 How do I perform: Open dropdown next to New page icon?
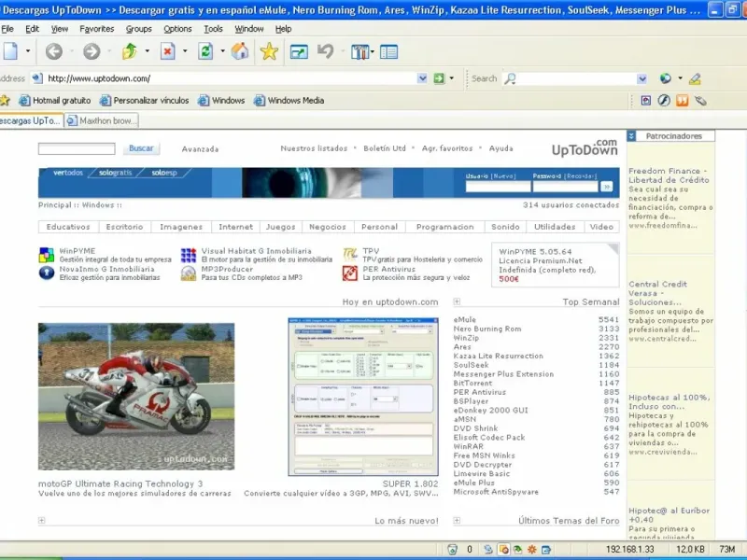click(x=28, y=51)
